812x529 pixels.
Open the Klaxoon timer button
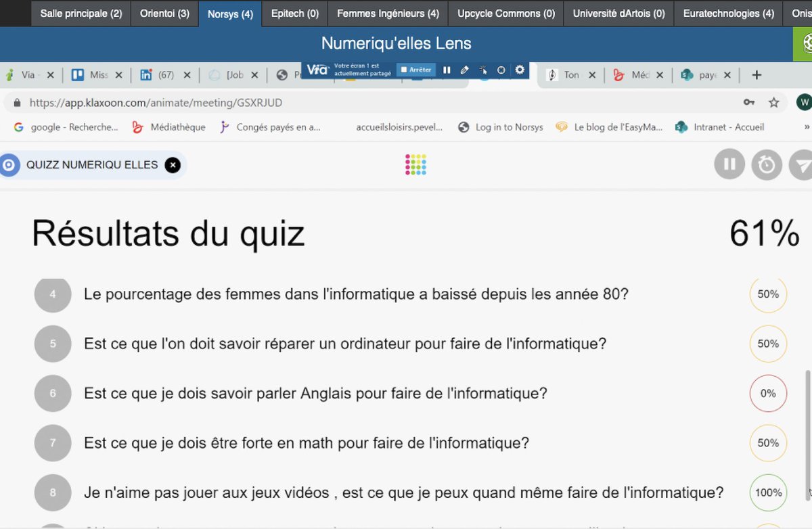click(767, 164)
